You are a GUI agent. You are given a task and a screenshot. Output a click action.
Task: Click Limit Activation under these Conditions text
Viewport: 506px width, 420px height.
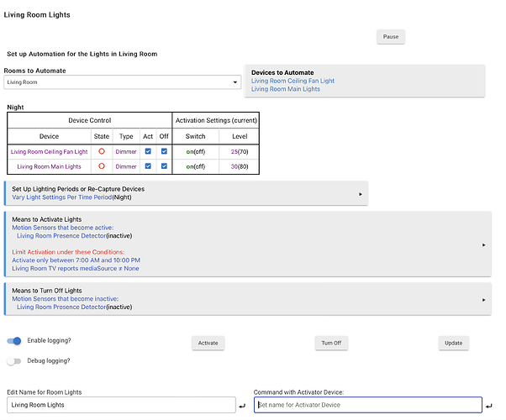[68, 252]
